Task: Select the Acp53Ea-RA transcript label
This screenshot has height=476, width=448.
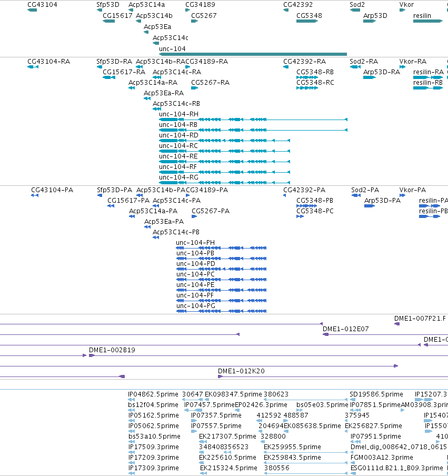Action: click(x=164, y=93)
